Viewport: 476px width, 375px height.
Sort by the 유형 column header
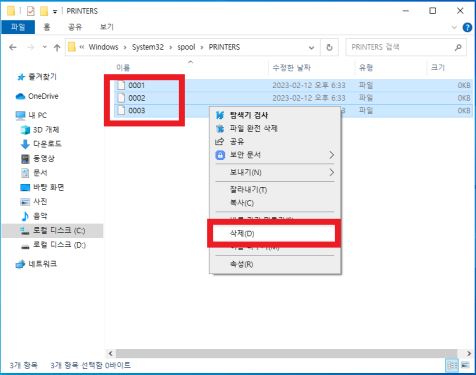pyautogui.click(x=366, y=68)
